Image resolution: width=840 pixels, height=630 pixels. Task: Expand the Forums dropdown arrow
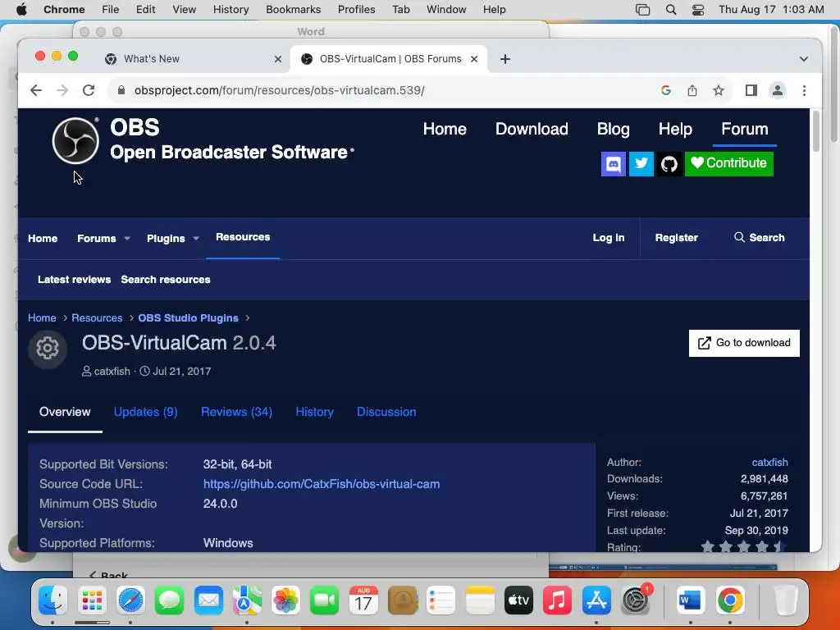127,239
